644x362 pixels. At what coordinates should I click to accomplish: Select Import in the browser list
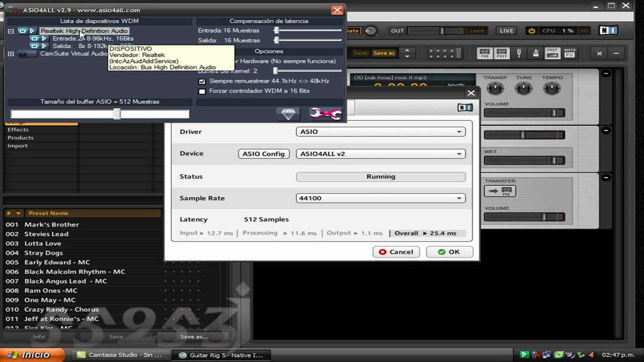click(18, 146)
